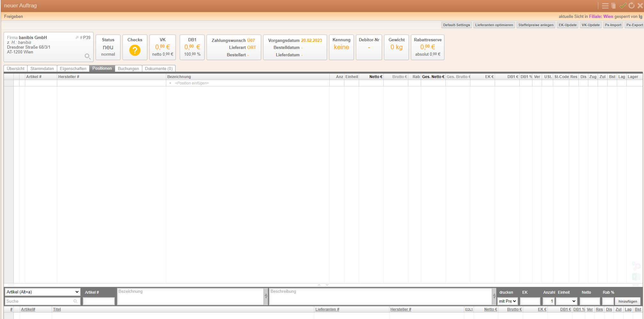Expand panel with the down chevron on the splitter
Screen dimensions: 644x319
[x=327, y=285]
